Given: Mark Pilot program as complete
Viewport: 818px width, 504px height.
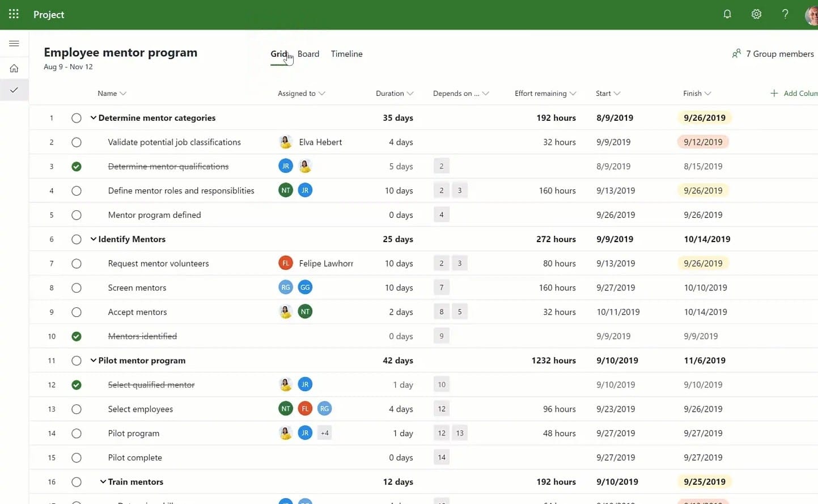Looking at the screenshot, I should pyautogui.click(x=77, y=433).
